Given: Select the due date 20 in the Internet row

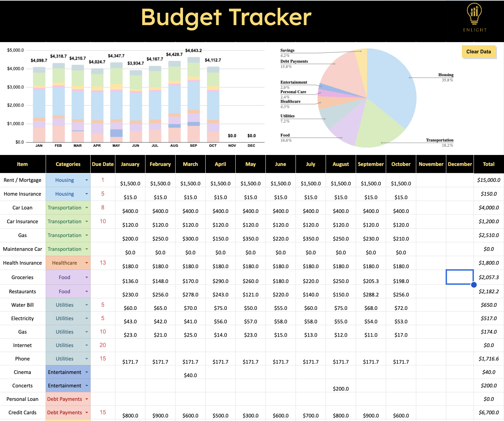Looking at the screenshot, I should pos(103,345).
